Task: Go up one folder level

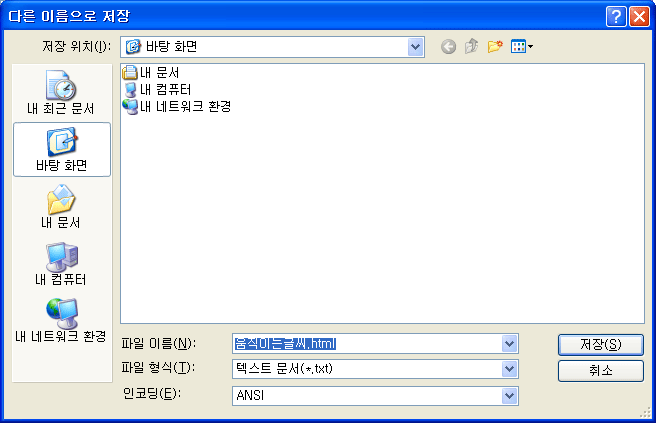Action: 472,46
